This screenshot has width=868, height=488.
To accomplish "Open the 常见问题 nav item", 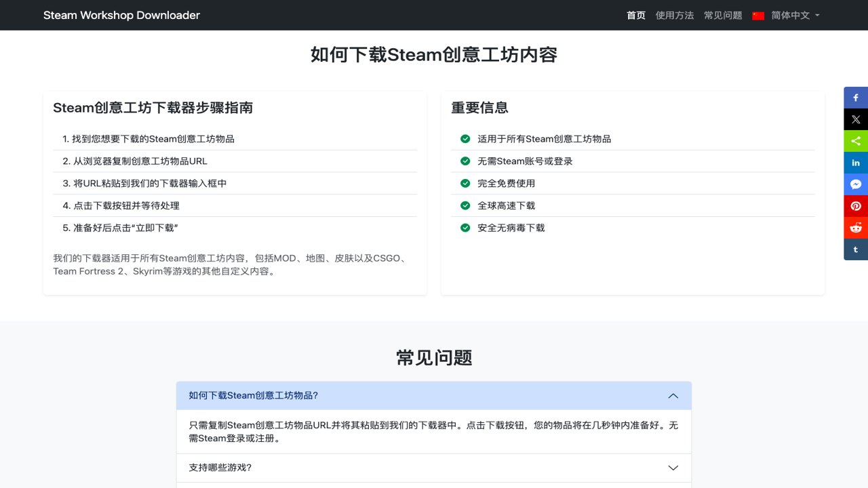I will pos(723,15).
